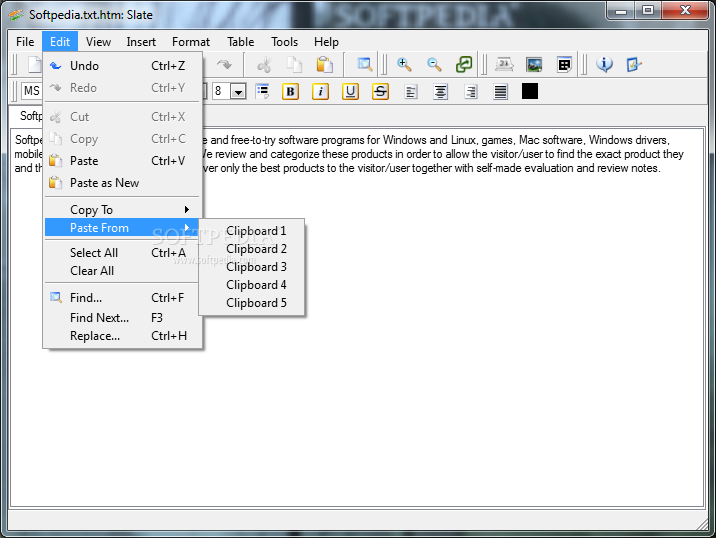This screenshot has width=716, height=538.
Task: Expand the Copy To submenu
Action: coord(122,210)
